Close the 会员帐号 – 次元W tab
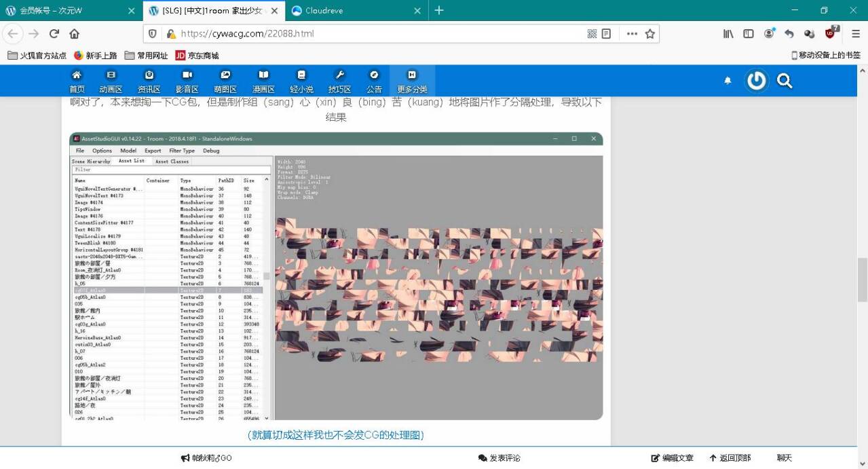 (131, 11)
